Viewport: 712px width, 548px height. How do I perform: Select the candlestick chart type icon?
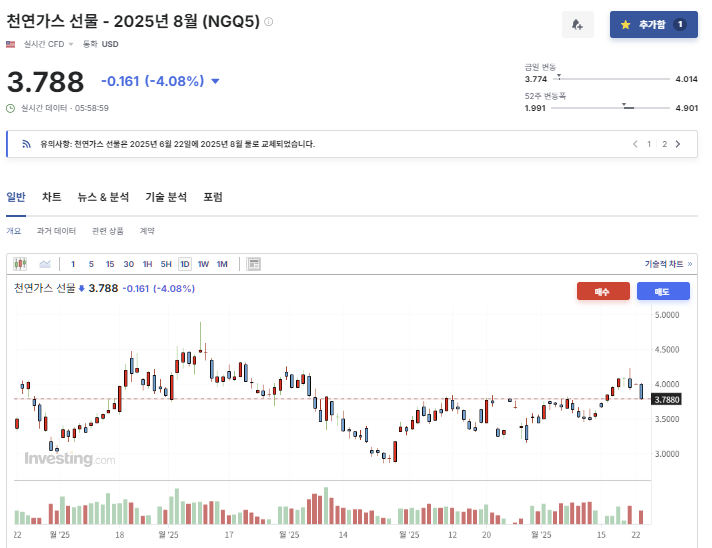[x=20, y=264]
